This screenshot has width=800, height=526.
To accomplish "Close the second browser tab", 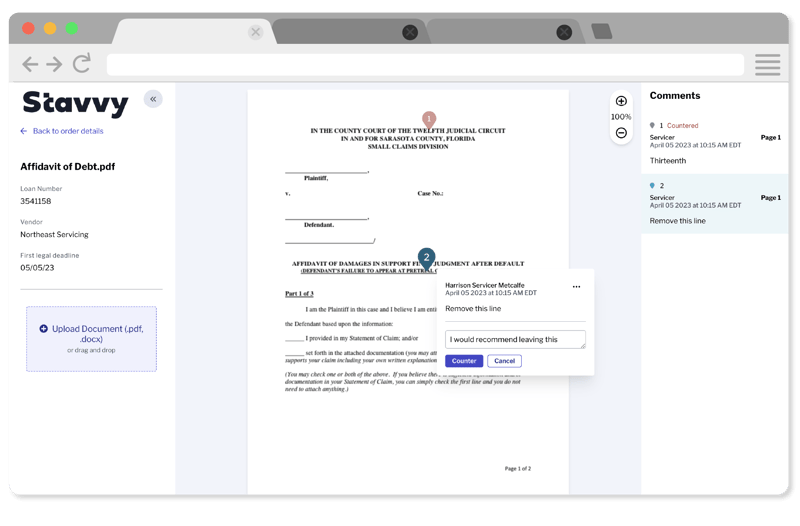I will coord(410,33).
